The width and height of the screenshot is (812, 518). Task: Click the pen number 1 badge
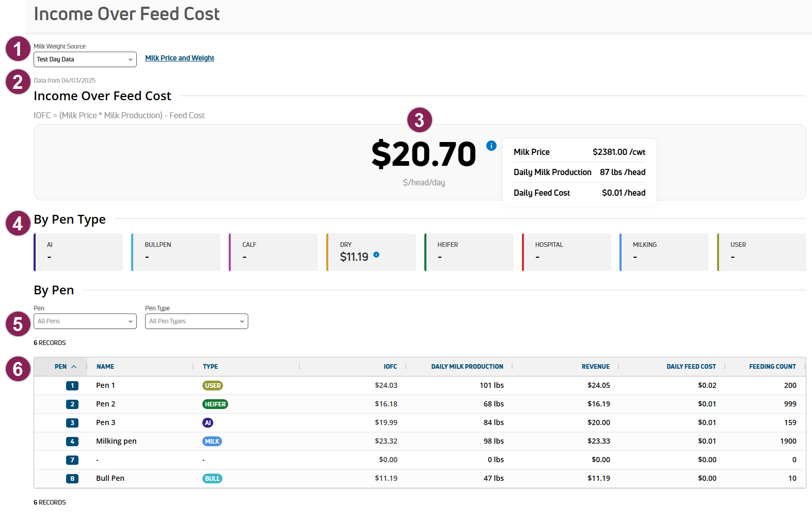coord(72,386)
